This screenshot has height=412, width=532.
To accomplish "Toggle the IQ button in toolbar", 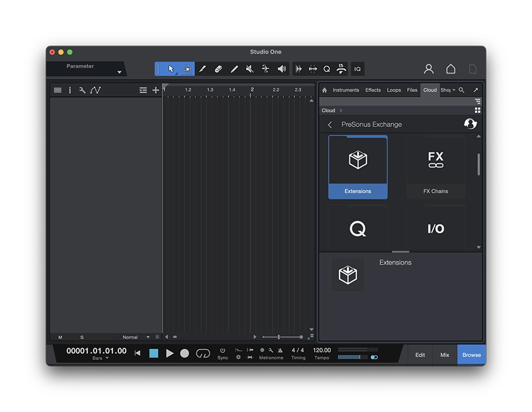I will (x=357, y=69).
